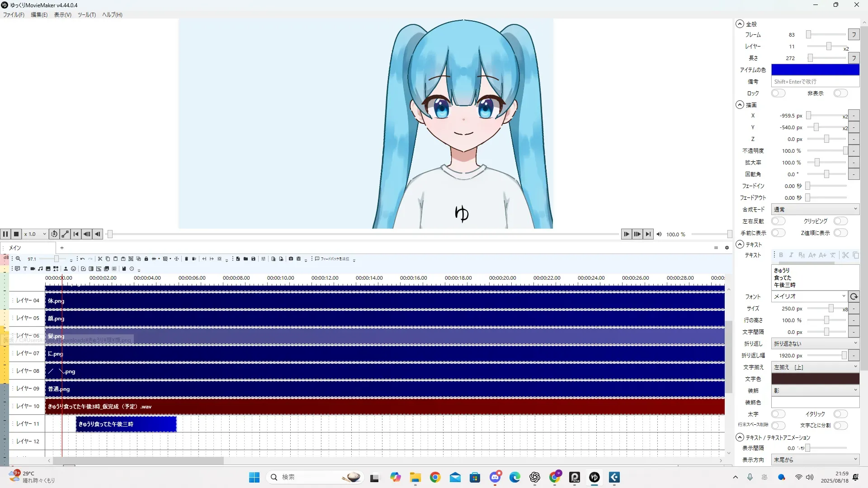The width and height of the screenshot is (868, 488).
Task: Add an audio item with music note icon
Action: [40, 269]
